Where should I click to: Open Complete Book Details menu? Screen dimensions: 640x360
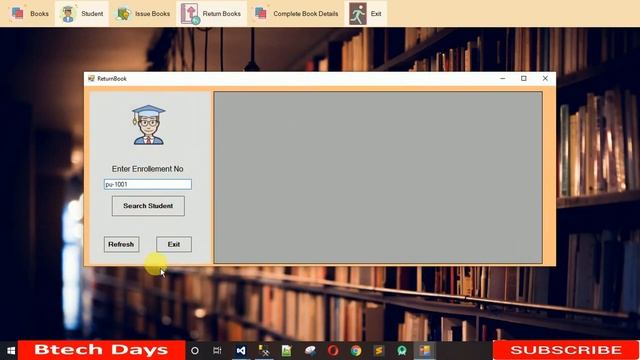pos(296,13)
